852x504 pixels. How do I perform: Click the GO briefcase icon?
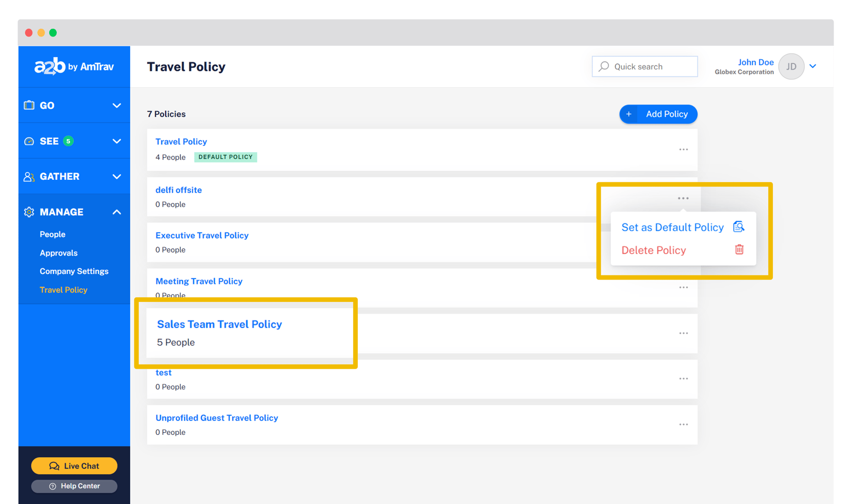29,105
